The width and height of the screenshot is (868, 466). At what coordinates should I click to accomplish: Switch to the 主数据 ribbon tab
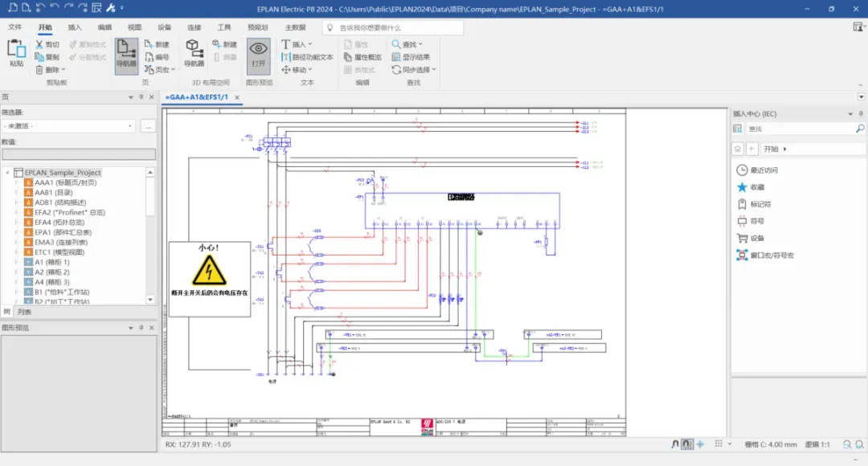click(295, 27)
